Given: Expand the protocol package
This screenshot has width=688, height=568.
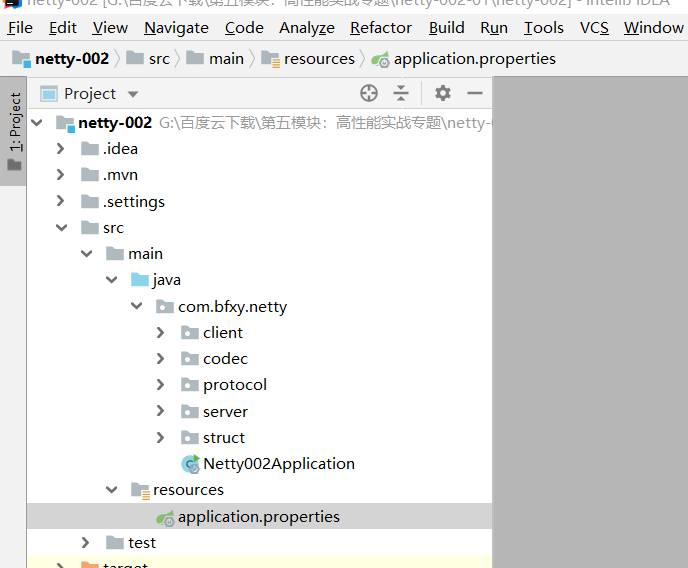Looking at the screenshot, I should tap(161, 385).
